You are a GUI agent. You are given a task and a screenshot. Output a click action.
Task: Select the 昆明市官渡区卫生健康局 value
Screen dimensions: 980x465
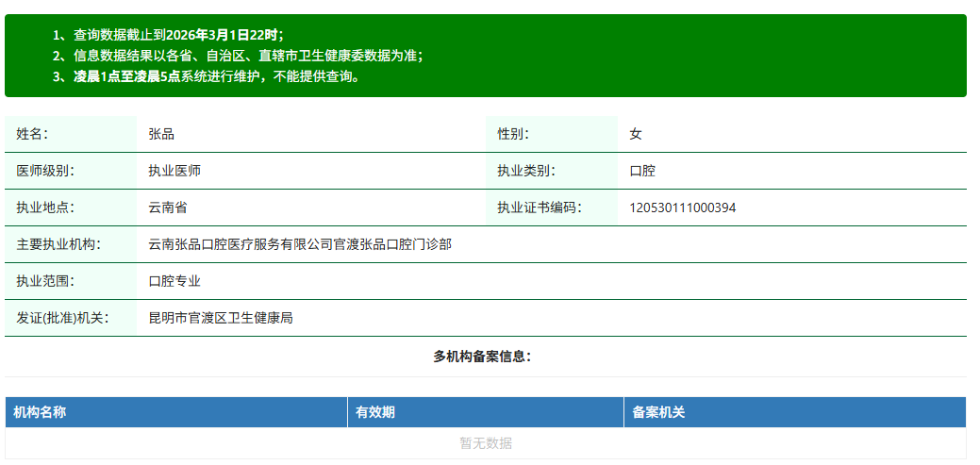click(x=221, y=318)
